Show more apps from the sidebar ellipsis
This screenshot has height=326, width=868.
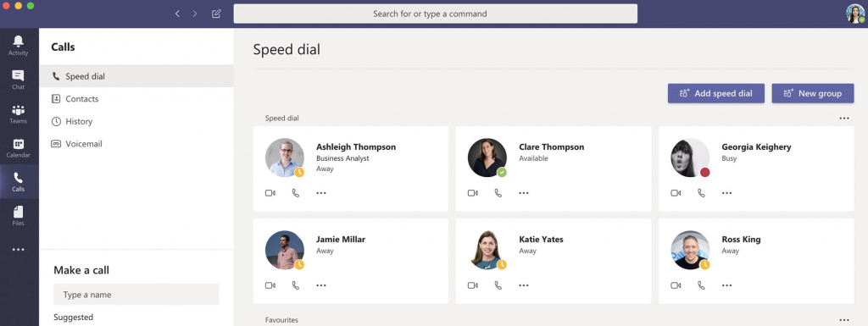(x=19, y=250)
